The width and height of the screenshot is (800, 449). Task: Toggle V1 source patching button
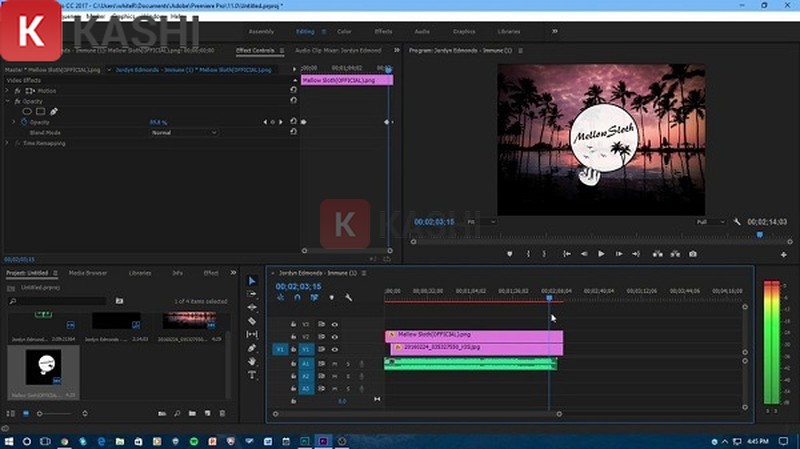coord(280,350)
